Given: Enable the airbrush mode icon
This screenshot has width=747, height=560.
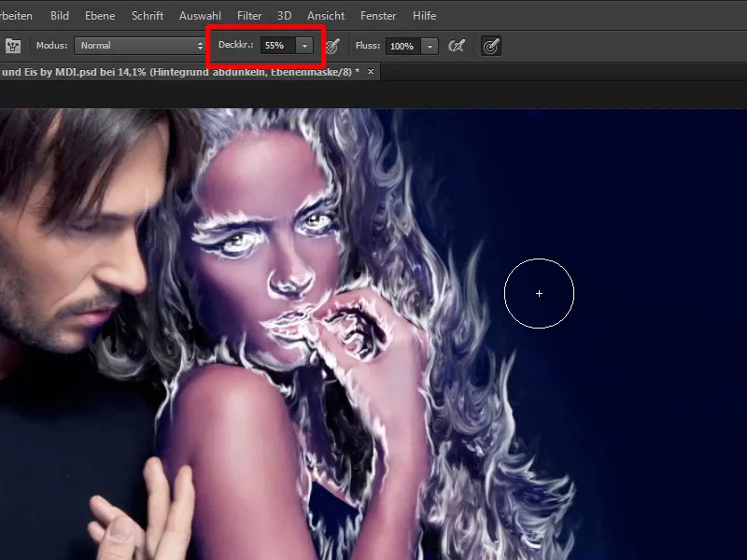Looking at the screenshot, I should click(x=457, y=46).
